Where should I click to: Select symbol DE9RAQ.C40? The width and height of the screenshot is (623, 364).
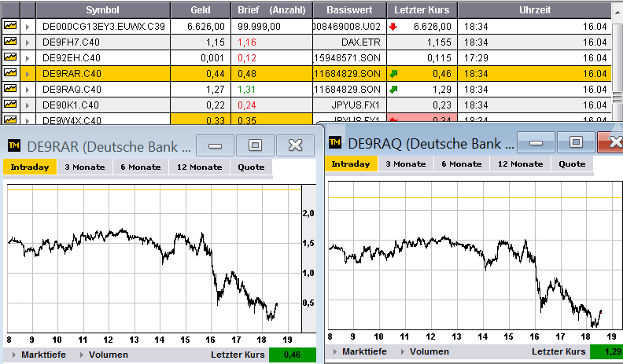(72, 90)
